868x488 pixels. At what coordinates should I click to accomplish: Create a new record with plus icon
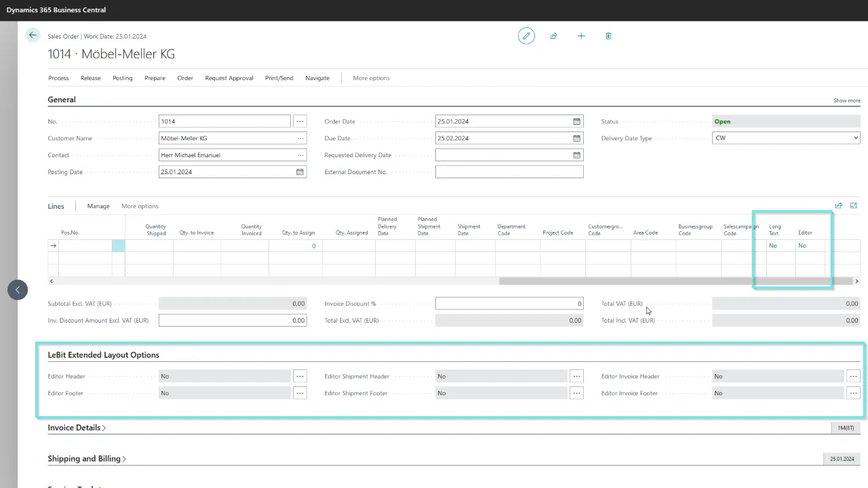pos(581,36)
